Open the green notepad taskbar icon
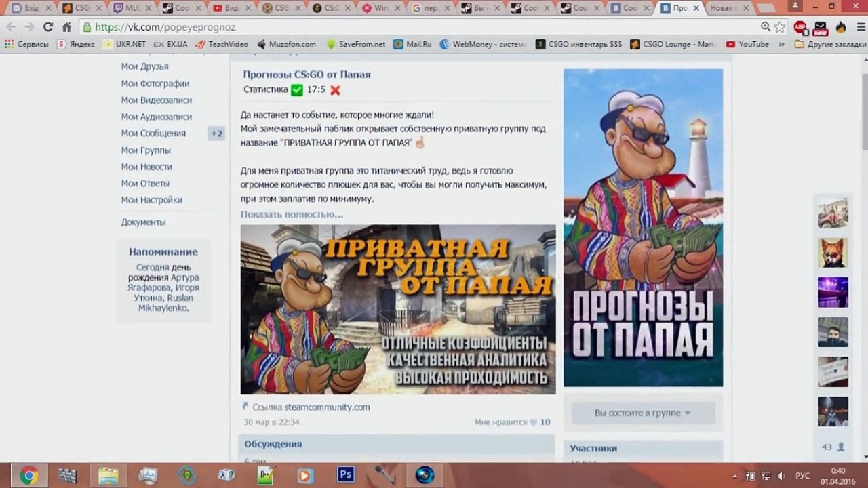868x488 pixels. [x=266, y=475]
